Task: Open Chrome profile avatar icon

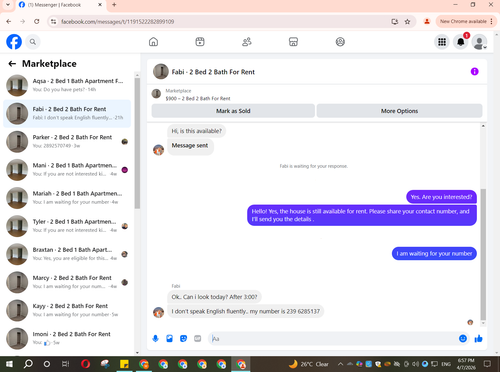Action: pos(427,22)
